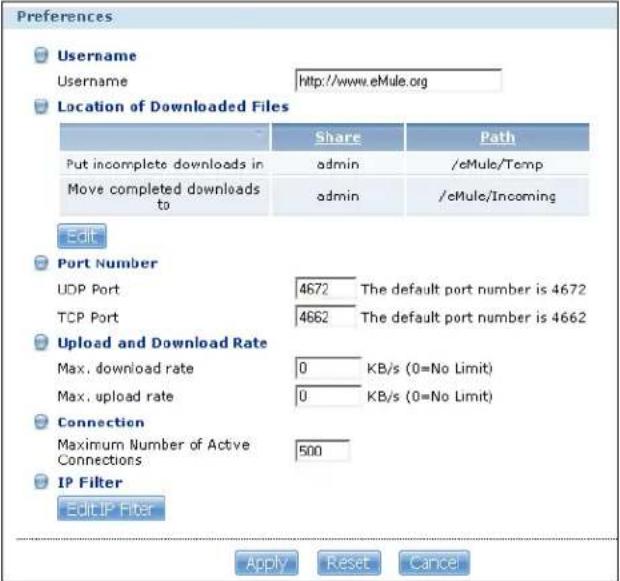
Task: Click the IP Filter section bullet icon
Action: (41, 482)
